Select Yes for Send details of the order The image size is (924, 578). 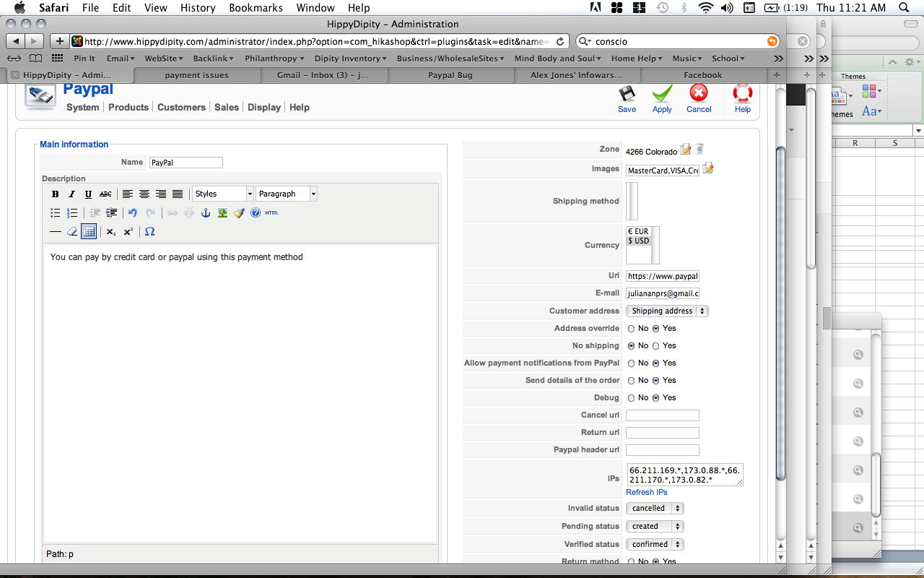[x=656, y=381]
